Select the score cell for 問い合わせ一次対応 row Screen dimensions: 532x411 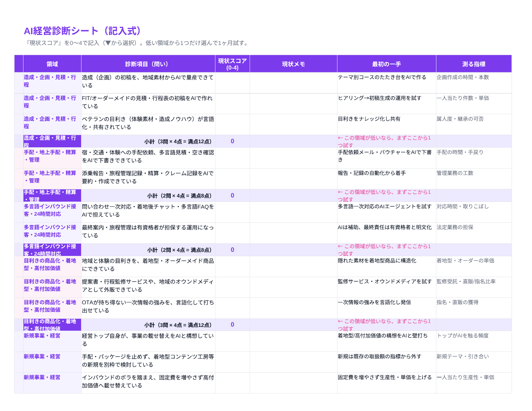point(233,212)
